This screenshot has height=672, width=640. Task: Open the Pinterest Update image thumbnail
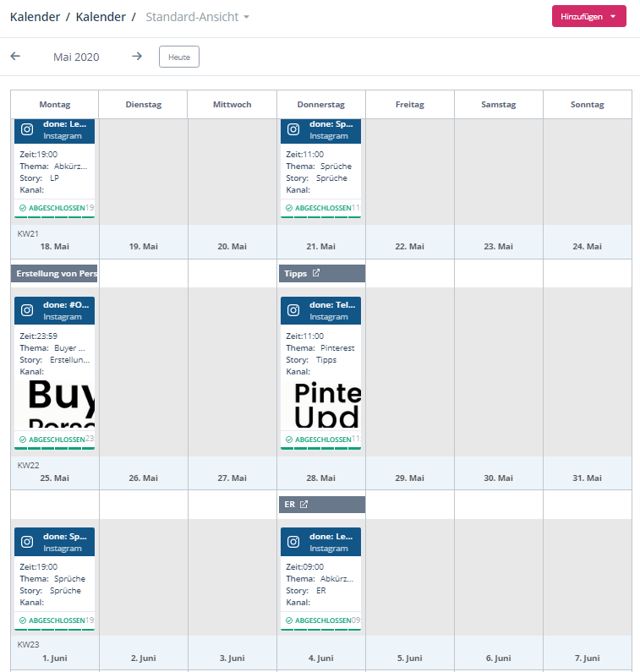321,404
